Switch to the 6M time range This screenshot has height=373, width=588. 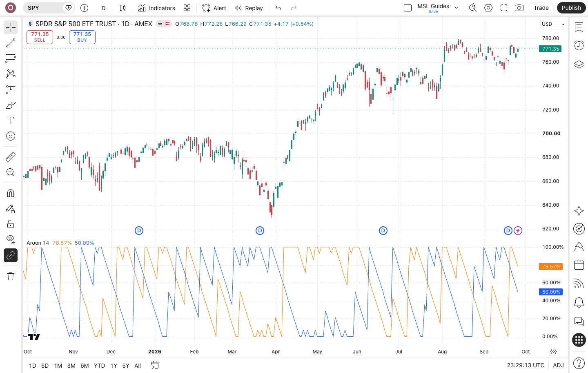tap(85, 366)
